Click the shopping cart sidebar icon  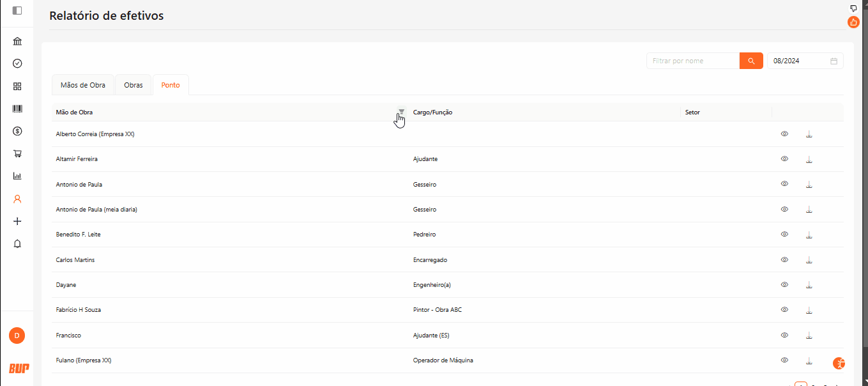(17, 153)
